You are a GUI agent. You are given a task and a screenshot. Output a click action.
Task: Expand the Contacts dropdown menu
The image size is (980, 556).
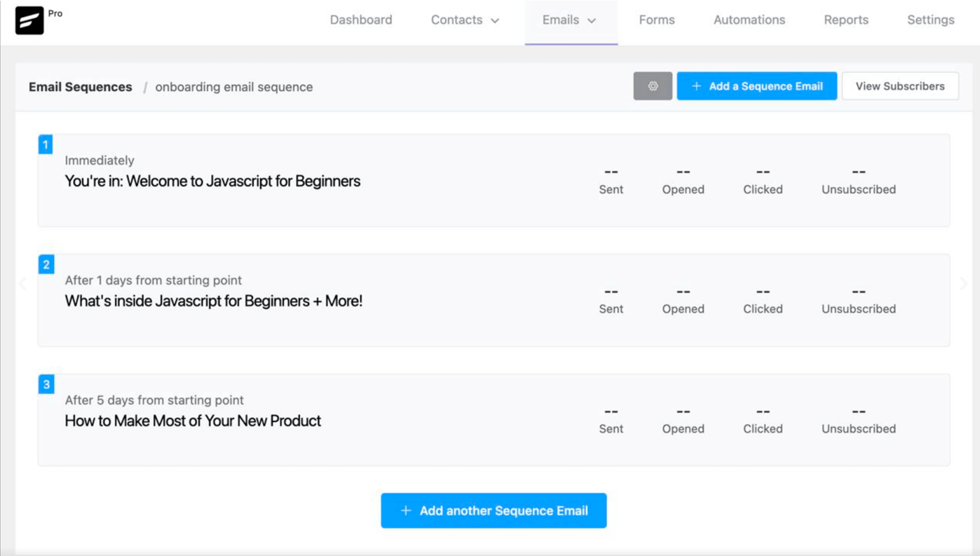(463, 20)
